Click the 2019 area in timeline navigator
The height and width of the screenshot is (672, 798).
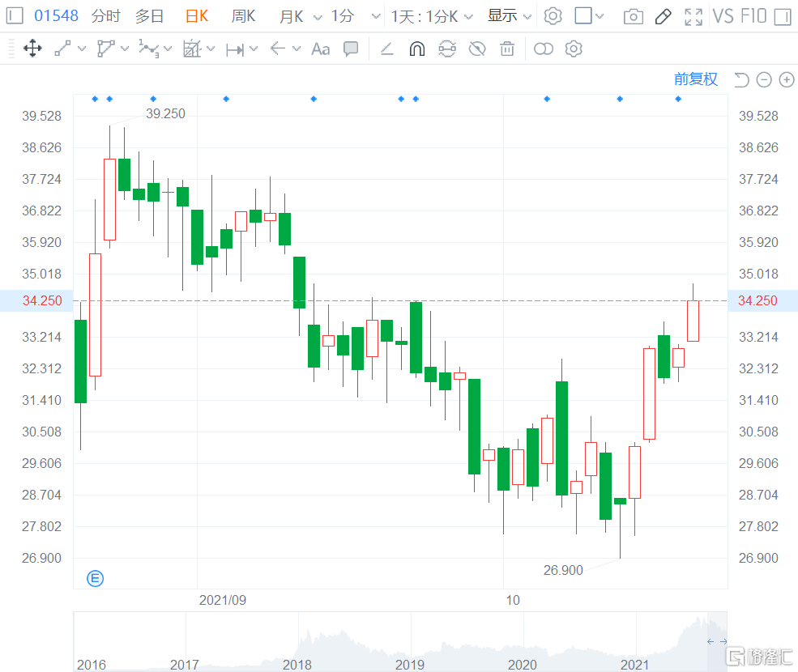coord(410,664)
